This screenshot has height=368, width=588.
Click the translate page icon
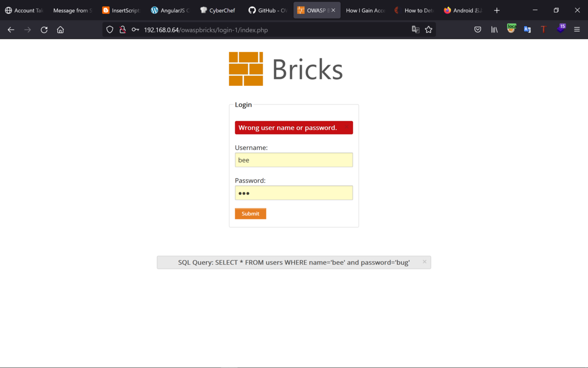pos(416,30)
